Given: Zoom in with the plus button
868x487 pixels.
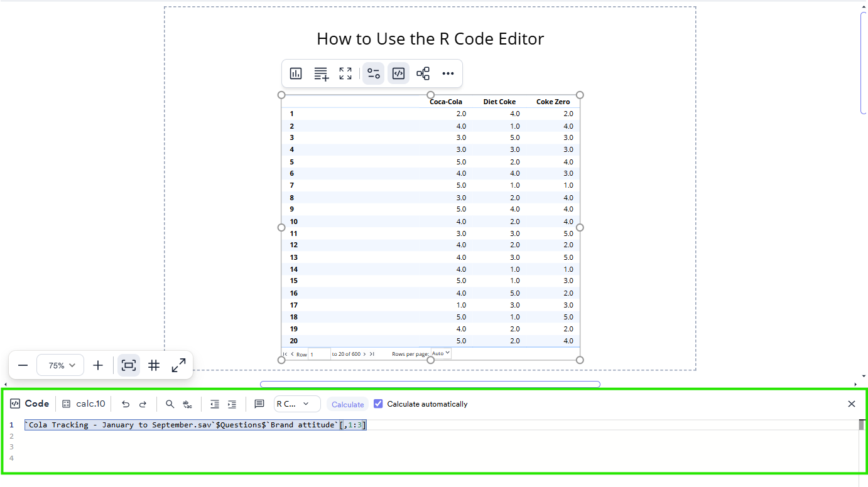Looking at the screenshot, I should (x=98, y=365).
